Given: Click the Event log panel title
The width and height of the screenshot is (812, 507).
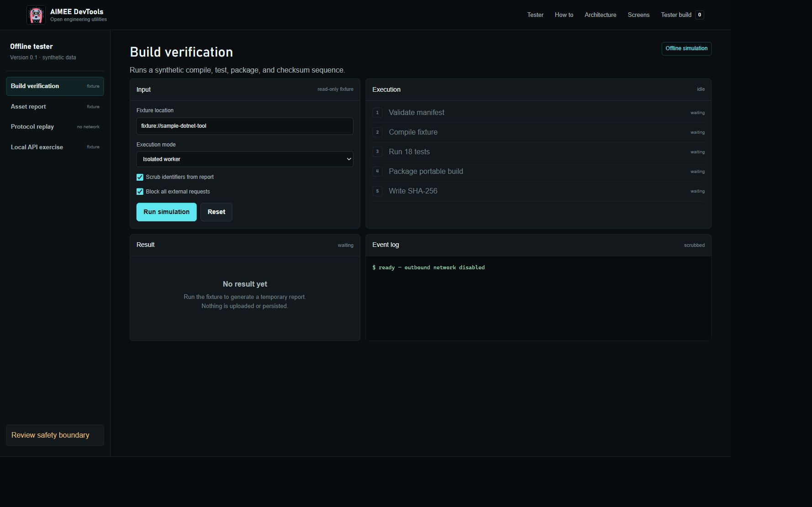Looking at the screenshot, I should [x=385, y=245].
